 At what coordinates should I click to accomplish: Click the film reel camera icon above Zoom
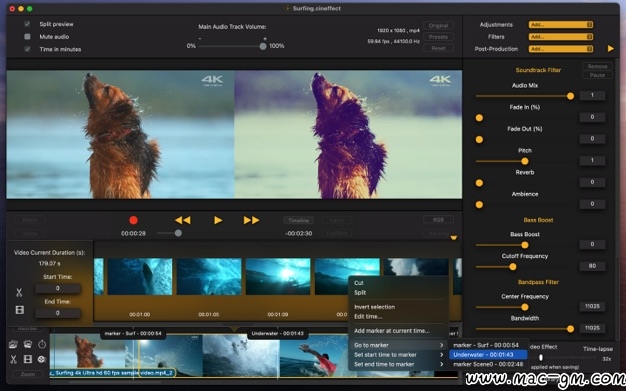click(42, 359)
